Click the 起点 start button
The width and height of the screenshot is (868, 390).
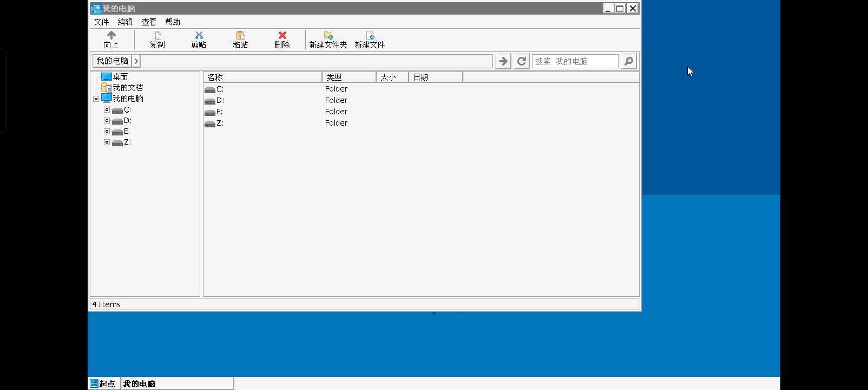(x=103, y=383)
